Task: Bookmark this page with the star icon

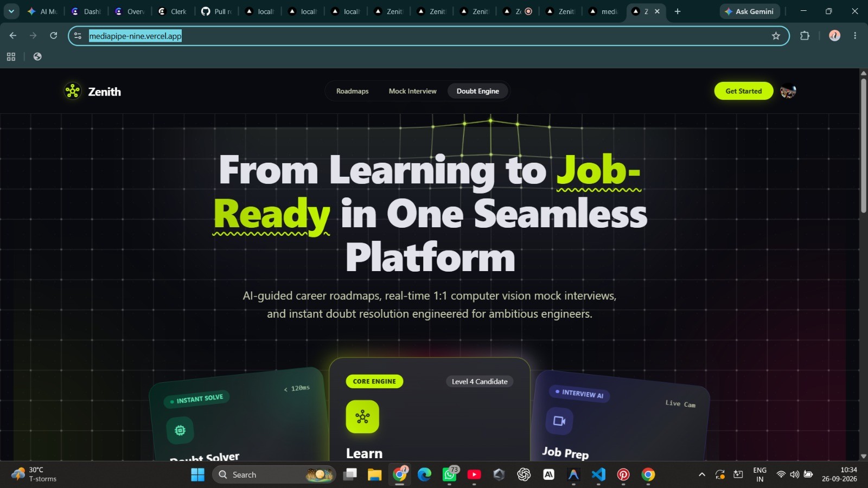Action: (x=776, y=36)
